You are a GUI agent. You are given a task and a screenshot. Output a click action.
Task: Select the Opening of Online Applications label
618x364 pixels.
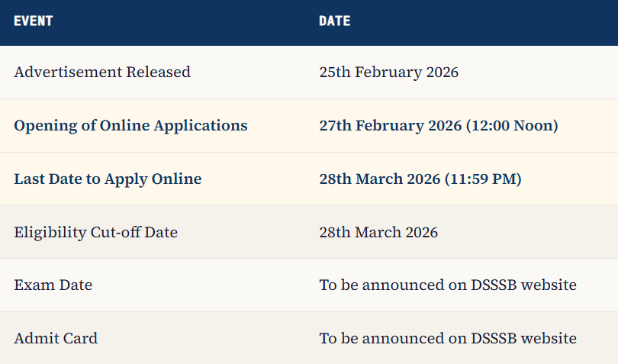[x=130, y=126]
